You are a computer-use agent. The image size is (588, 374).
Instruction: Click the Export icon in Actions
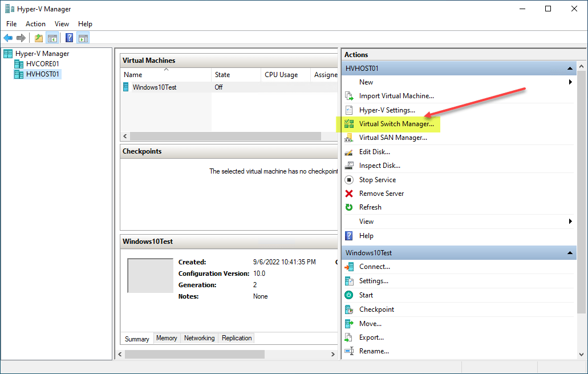coord(348,337)
